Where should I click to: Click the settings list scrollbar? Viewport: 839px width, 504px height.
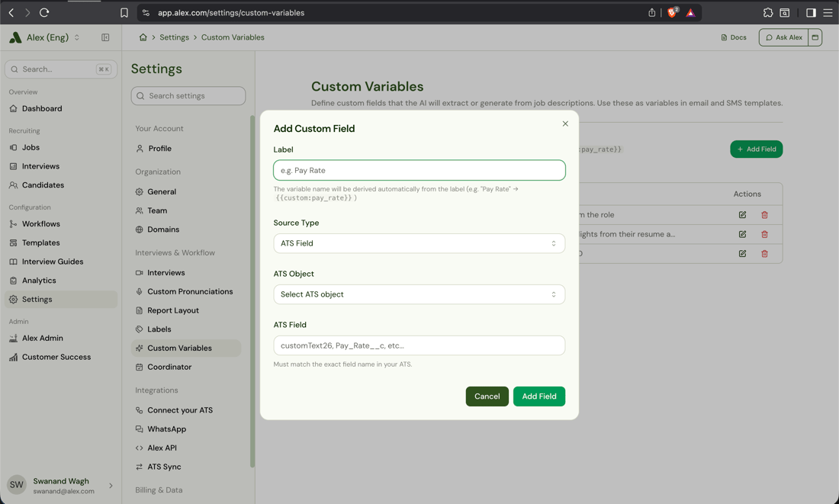(x=252, y=291)
